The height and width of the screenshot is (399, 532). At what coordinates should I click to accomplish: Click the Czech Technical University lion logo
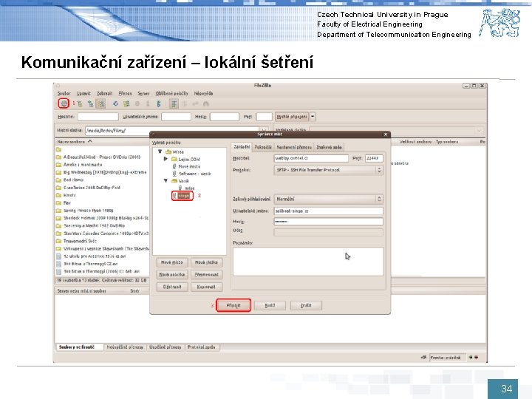[x=499, y=24]
